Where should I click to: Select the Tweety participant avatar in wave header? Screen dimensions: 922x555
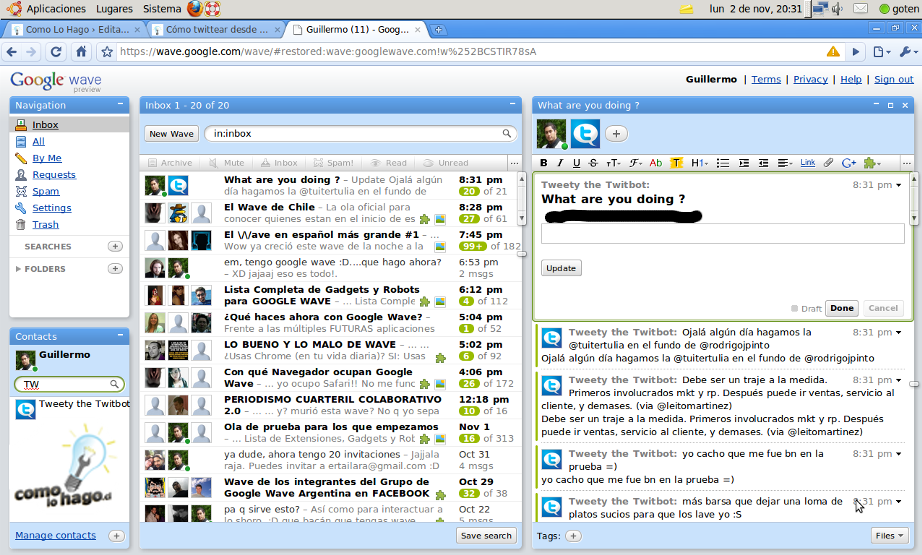pyautogui.click(x=585, y=133)
